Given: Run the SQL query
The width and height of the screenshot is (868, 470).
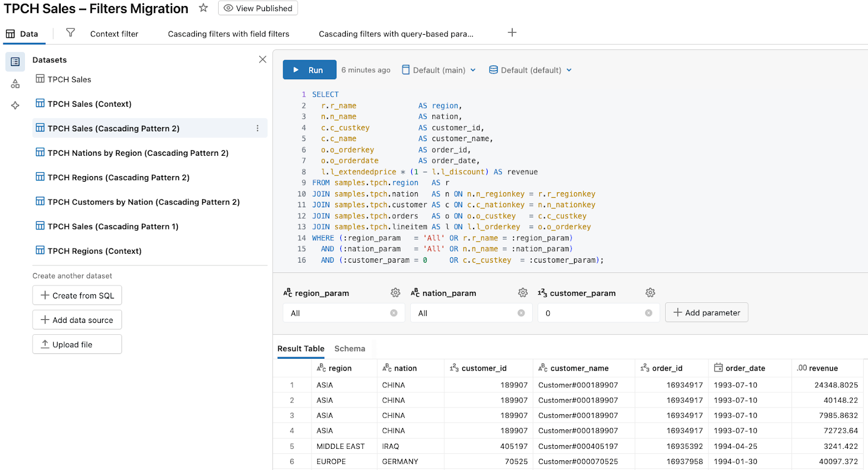Looking at the screenshot, I should (x=309, y=70).
